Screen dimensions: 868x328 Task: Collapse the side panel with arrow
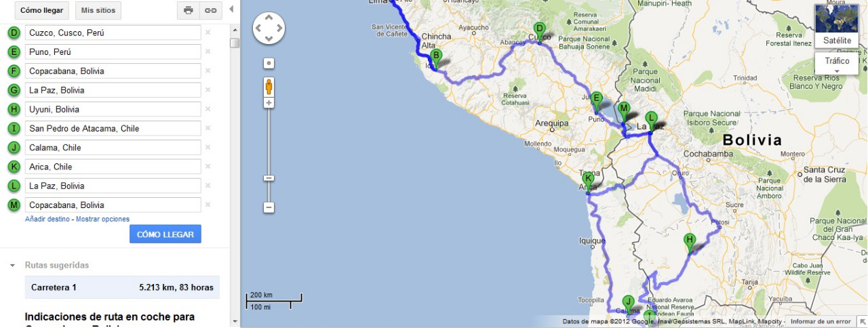tap(231, 9)
